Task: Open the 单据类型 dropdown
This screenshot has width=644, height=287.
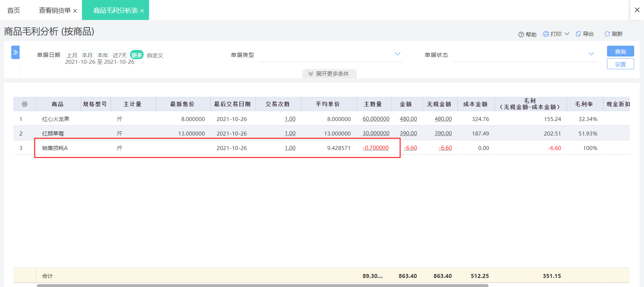Action: [x=331, y=55]
